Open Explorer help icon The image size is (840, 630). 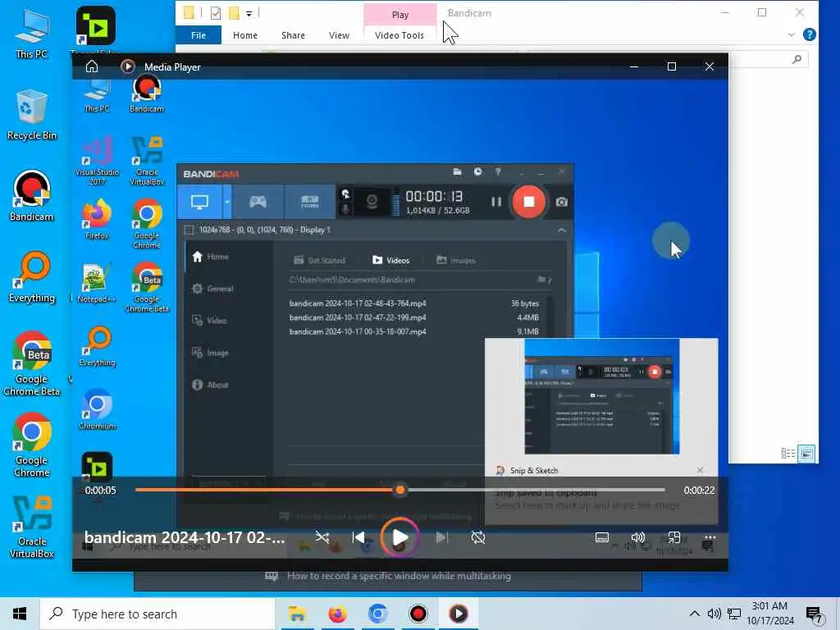(x=810, y=34)
